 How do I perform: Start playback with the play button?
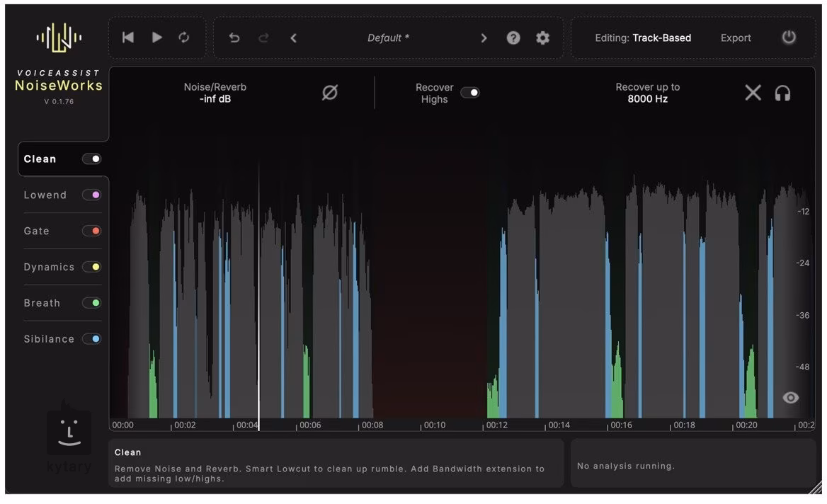click(x=156, y=38)
